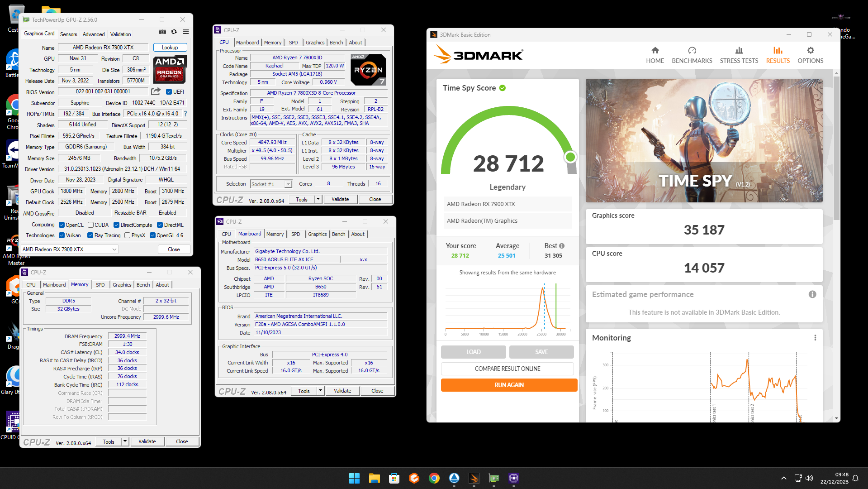This screenshot has width=868, height=489.
Task: Open the notifications bell in system tray
Action: [x=855, y=478]
